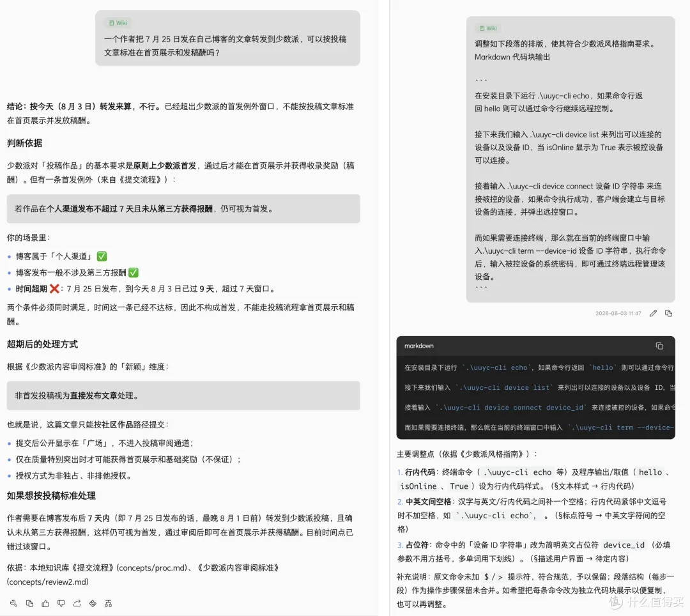This screenshot has height=616, width=690.
Task: Click the code line containing device connect device_id
Action: tap(539, 408)
